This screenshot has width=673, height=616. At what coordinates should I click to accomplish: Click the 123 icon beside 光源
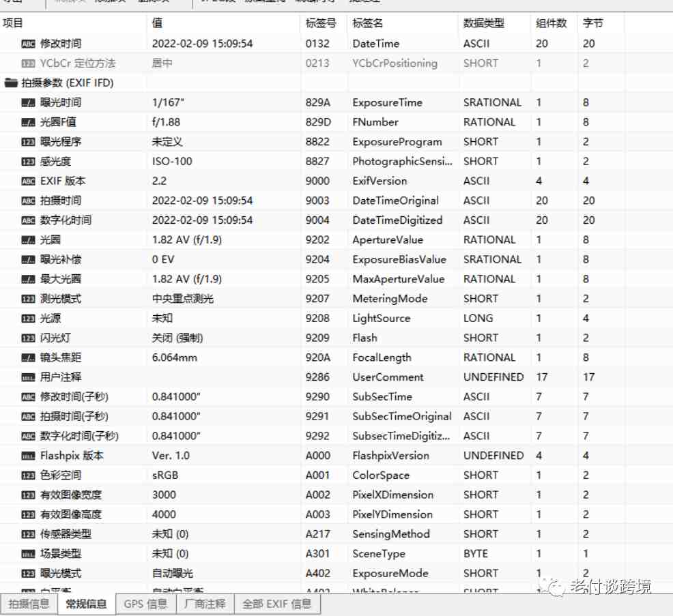click(x=29, y=319)
